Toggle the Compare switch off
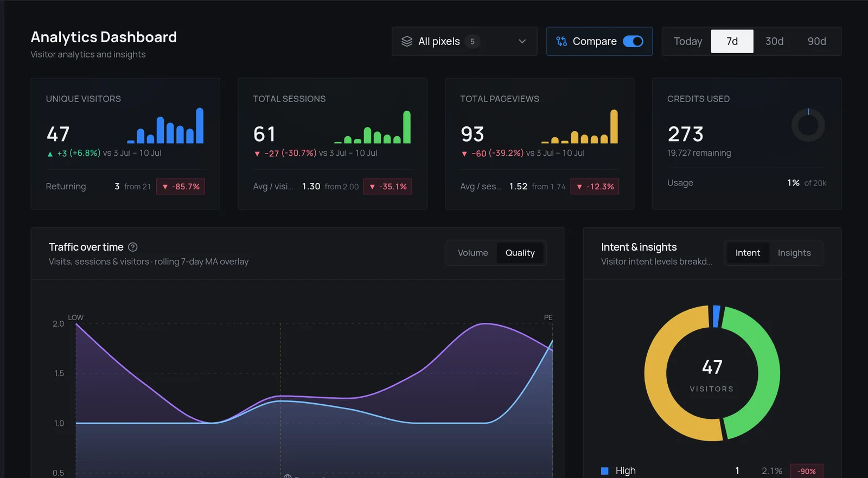Screen dimensions: 868x478 pyautogui.click(x=633, y=41)
